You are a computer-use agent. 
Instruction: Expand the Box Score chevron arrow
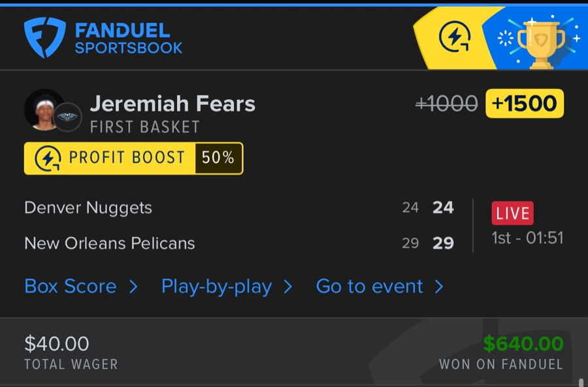tap(133, 286)
